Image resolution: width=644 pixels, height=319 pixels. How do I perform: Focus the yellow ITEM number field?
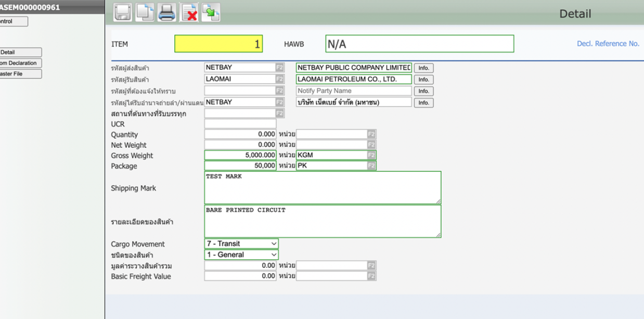point(218,44)
